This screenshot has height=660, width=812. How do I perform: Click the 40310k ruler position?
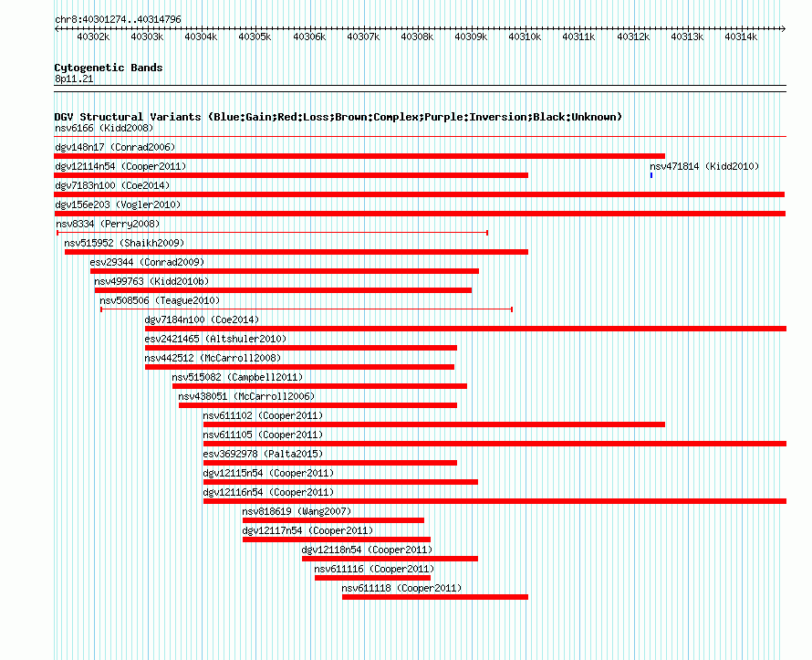point(526,37)
